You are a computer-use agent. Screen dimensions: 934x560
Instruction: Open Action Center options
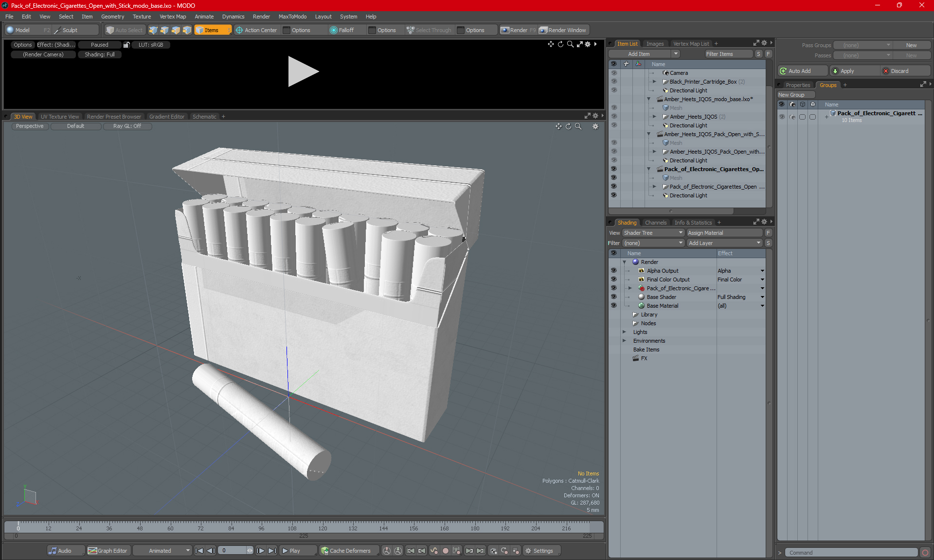tap(256, 30)
